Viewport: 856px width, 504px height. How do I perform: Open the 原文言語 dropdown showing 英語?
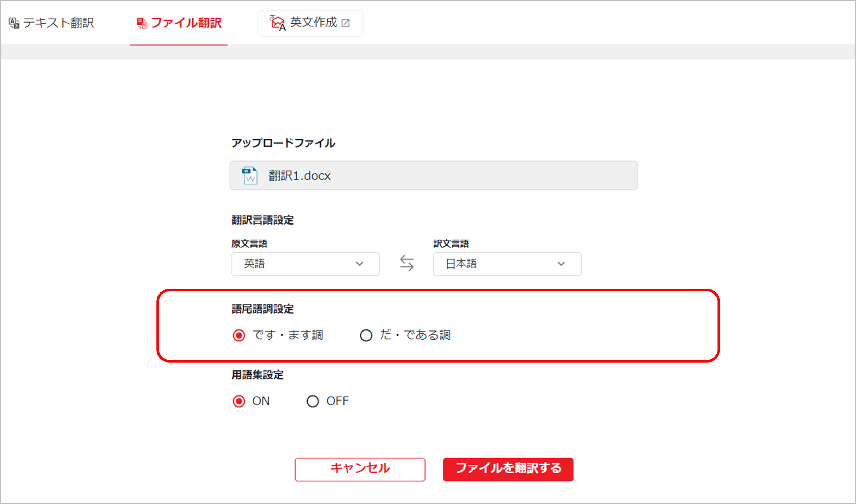click(305, 264)
